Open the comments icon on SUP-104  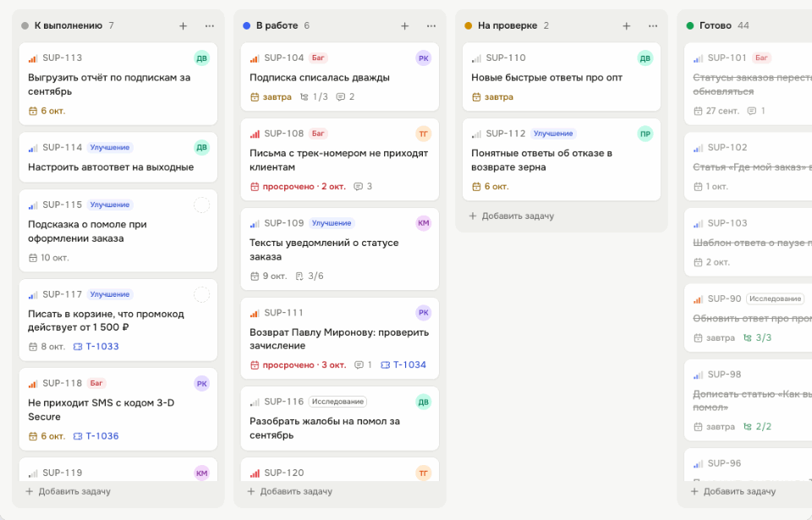(x=340, y=97)
